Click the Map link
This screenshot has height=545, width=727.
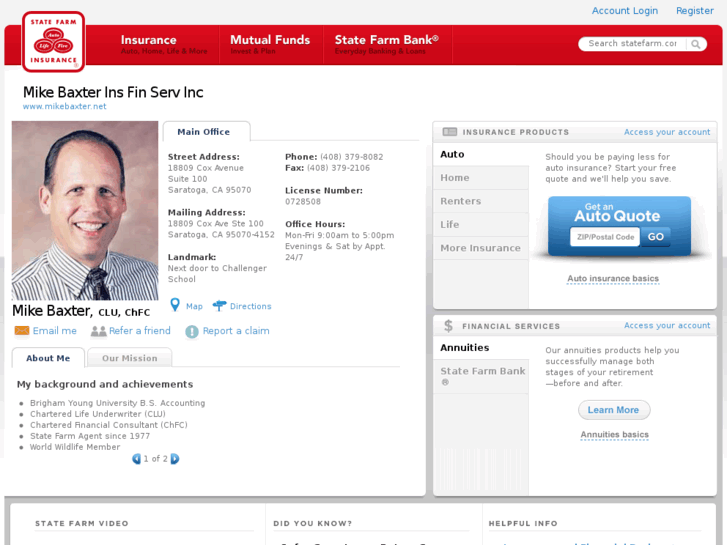point(194,306)
